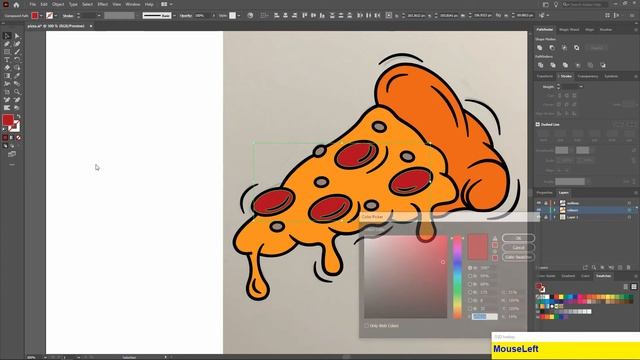Select the Pen tool
Image resolution: width=640 pixels, height=360 pixels.
7,44
